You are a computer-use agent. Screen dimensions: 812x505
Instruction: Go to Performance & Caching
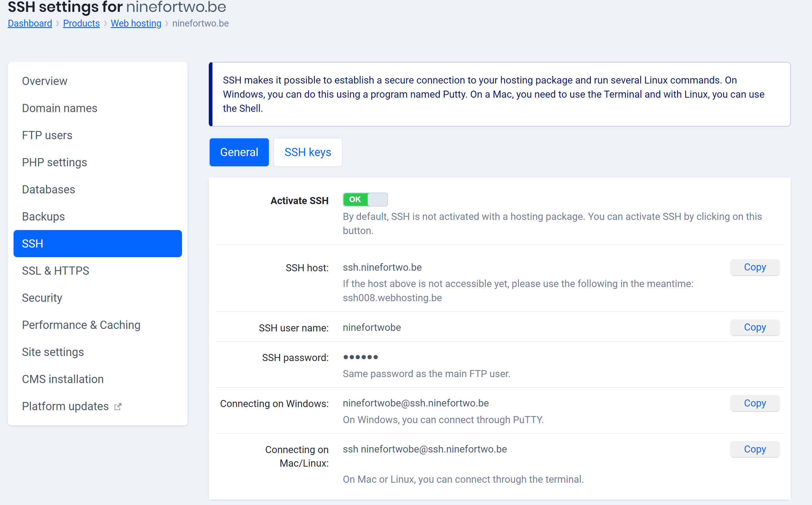pyautogui.click(x=81, y=325)
